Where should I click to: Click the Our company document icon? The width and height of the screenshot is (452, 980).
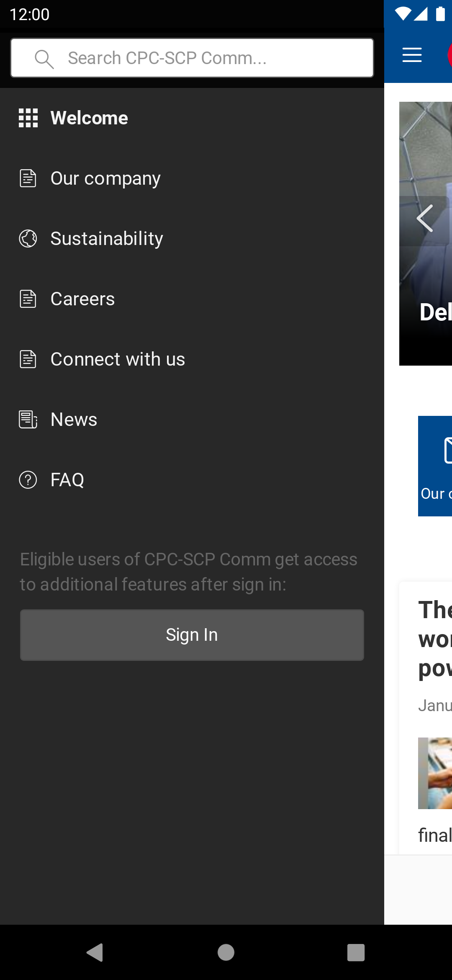tap(28, 178)
